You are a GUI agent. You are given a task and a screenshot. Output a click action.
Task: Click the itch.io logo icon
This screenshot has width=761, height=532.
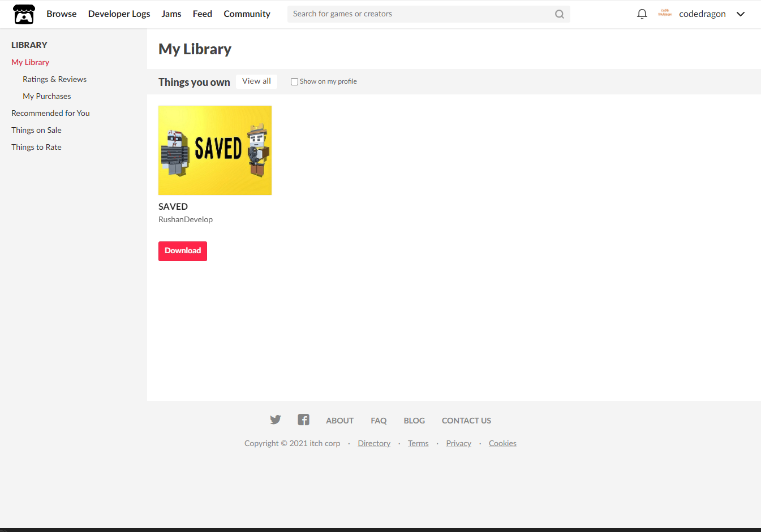pyautogui.click(x=24, y=14)
